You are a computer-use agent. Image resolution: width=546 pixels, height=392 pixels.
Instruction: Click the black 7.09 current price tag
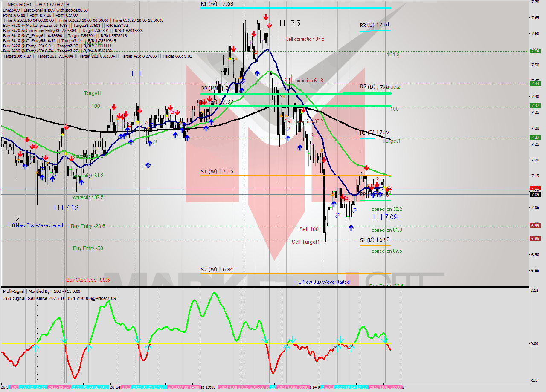(x=535, y=195)
